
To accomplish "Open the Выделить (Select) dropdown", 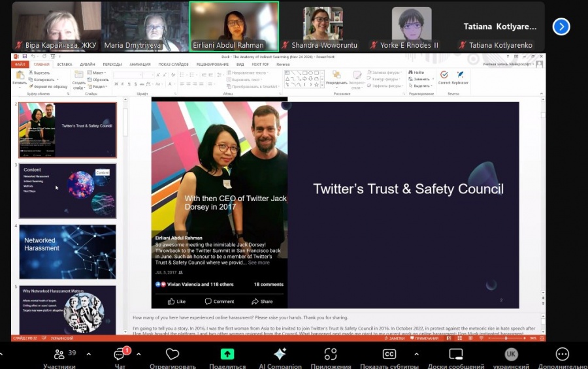I will (420, 86).
